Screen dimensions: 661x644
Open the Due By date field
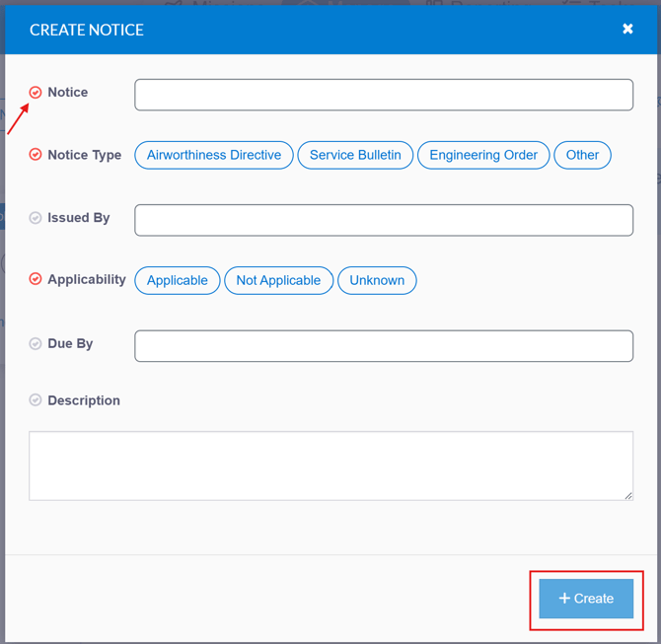[384, 346]
